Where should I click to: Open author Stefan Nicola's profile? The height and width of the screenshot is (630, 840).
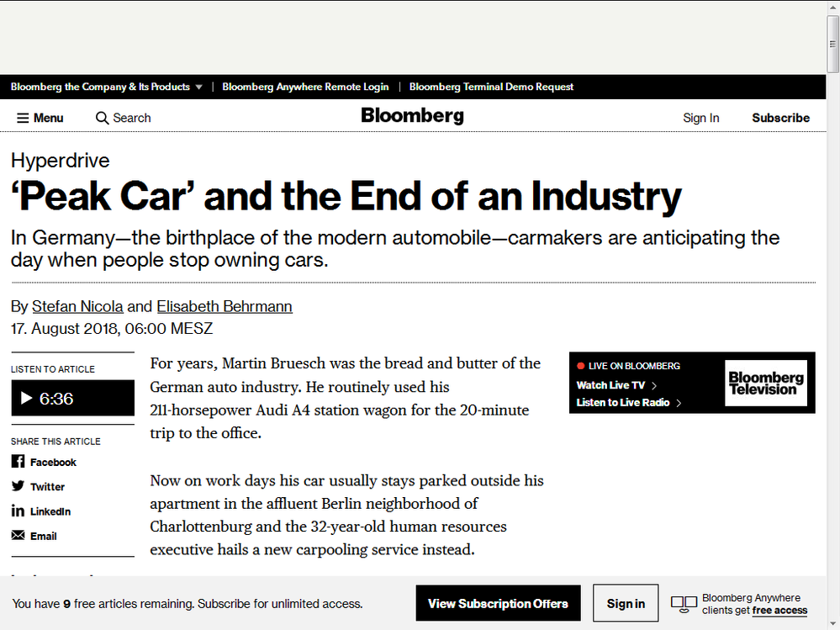77,306
